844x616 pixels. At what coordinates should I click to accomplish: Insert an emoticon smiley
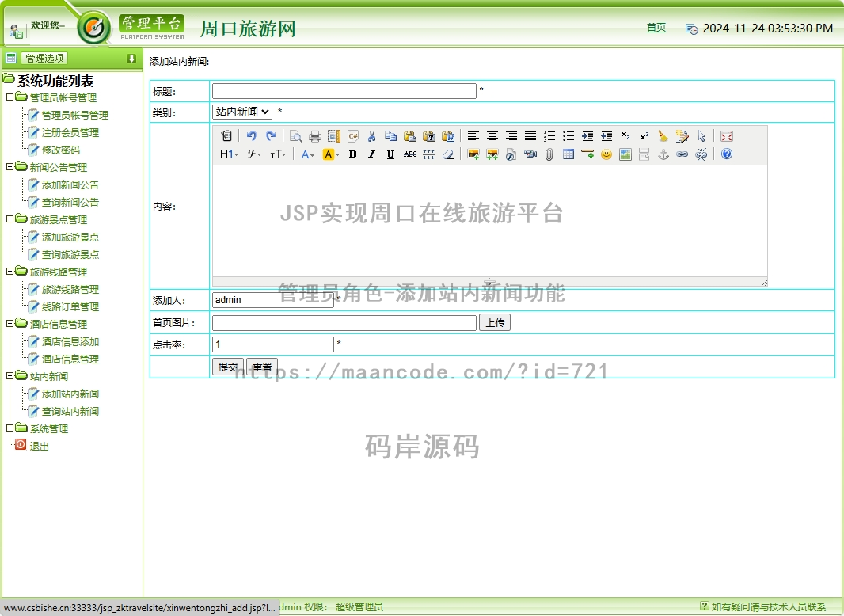pos(606,154)
